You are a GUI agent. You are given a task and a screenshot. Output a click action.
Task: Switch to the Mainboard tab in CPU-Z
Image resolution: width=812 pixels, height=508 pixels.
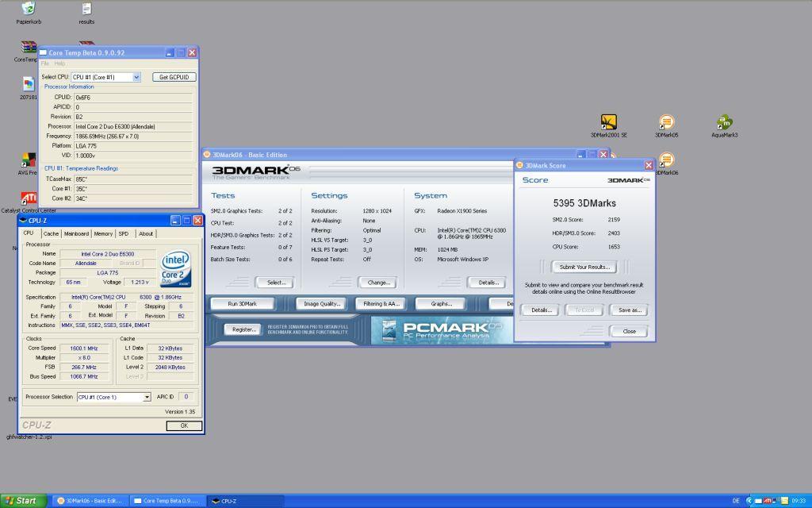point(76,234)
